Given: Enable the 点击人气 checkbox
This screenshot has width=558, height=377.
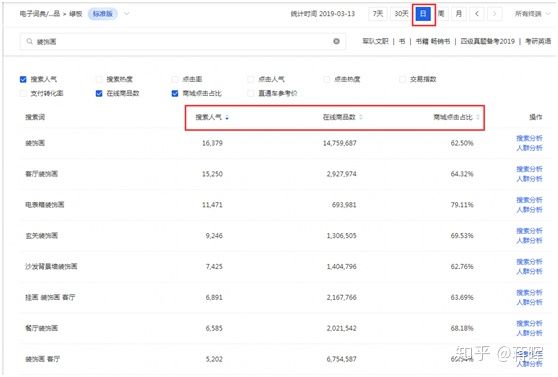Looking at the screenshot, I should 251,79.
